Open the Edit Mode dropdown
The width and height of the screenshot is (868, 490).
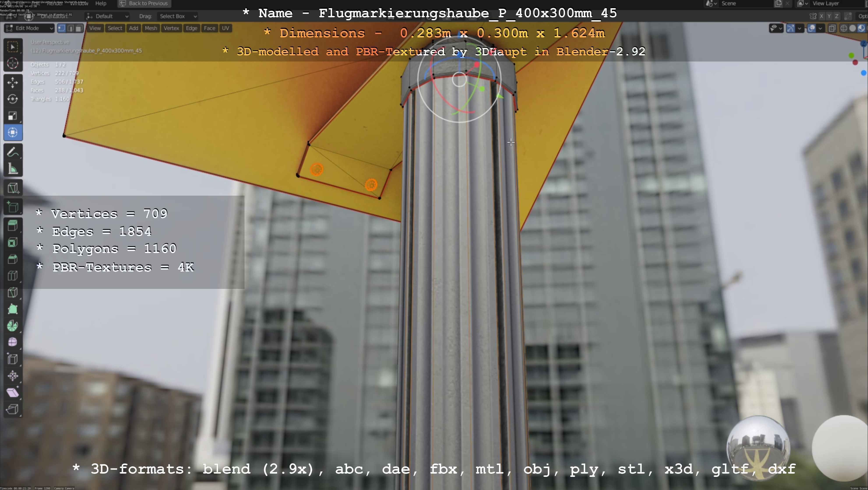pyautogui.click(x=29, y=28)
